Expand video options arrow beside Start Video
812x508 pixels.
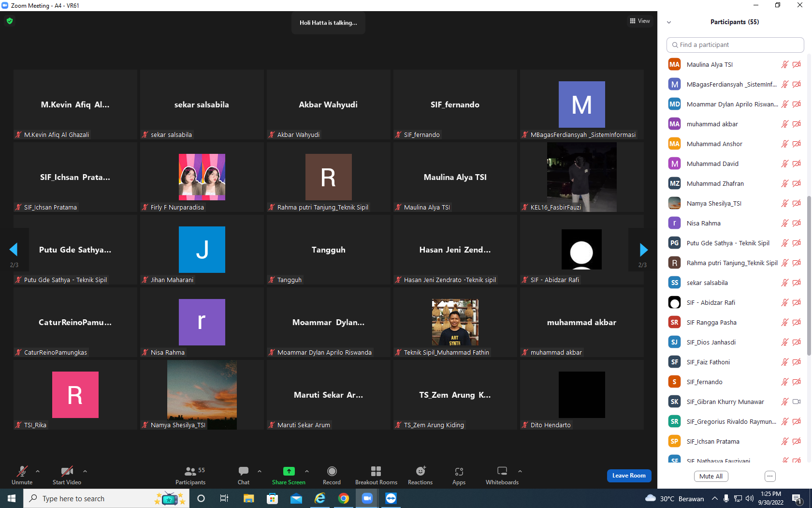point(85,471)
